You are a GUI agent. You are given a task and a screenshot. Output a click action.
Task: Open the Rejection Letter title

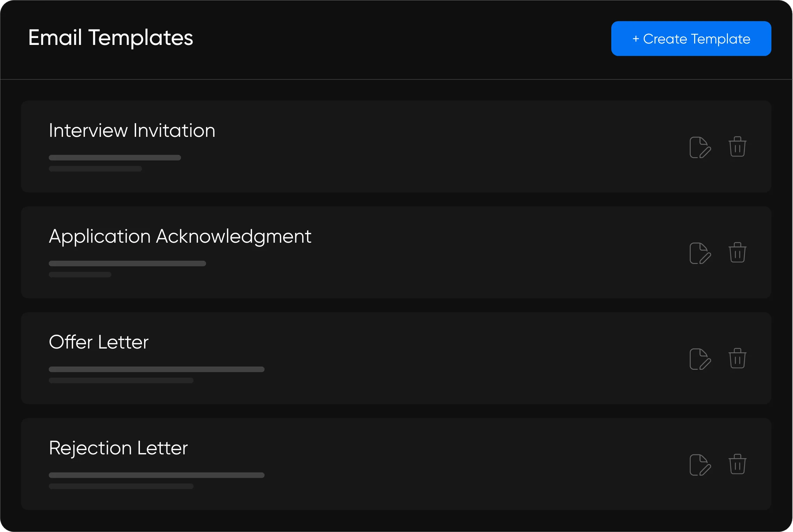(118, 448)
